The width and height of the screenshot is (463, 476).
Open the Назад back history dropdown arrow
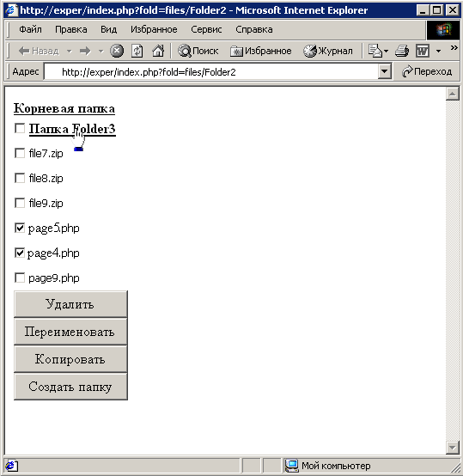[70, 51]
